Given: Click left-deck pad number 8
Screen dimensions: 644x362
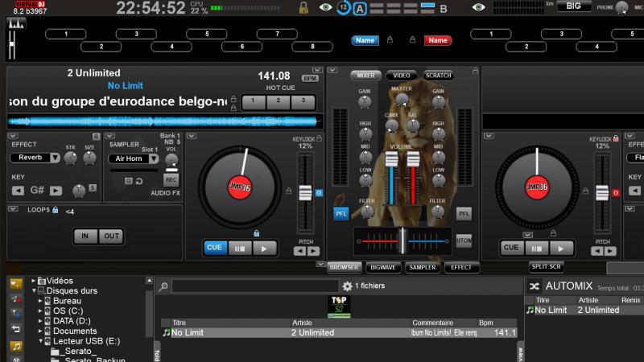Looking at the screenshot, I should coord(312,47).
